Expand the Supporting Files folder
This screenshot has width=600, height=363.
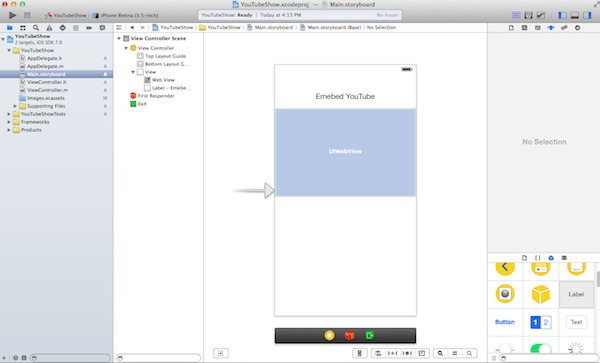[x=15, y=106]
